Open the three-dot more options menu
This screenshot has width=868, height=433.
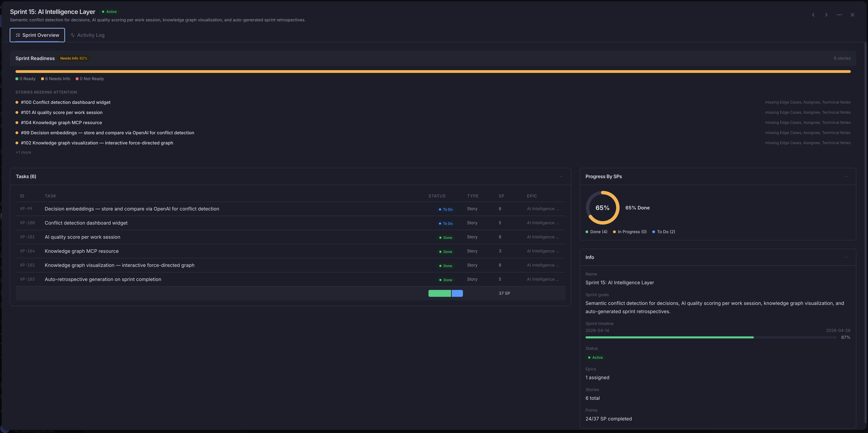coord(839,15)
